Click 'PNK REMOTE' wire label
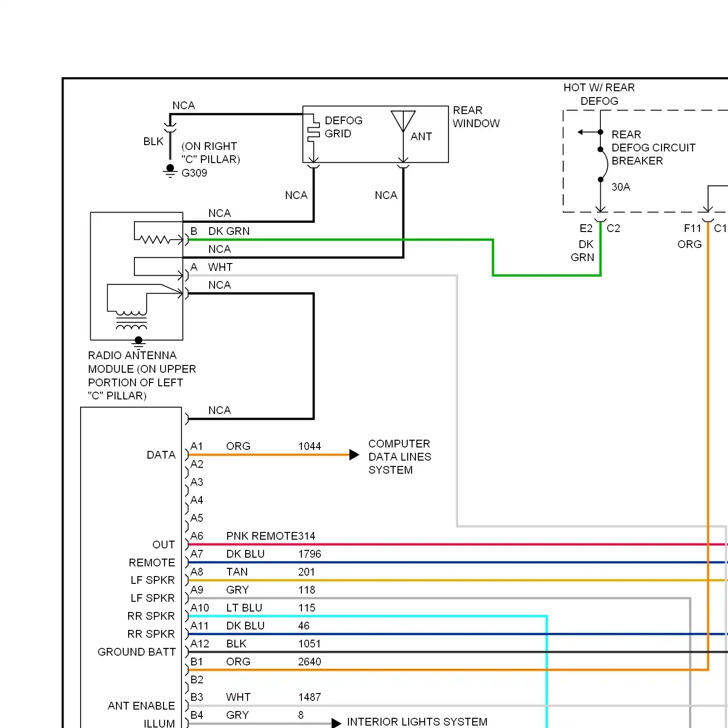The height and width of the screenshot is (728, 728). point(262,536)
